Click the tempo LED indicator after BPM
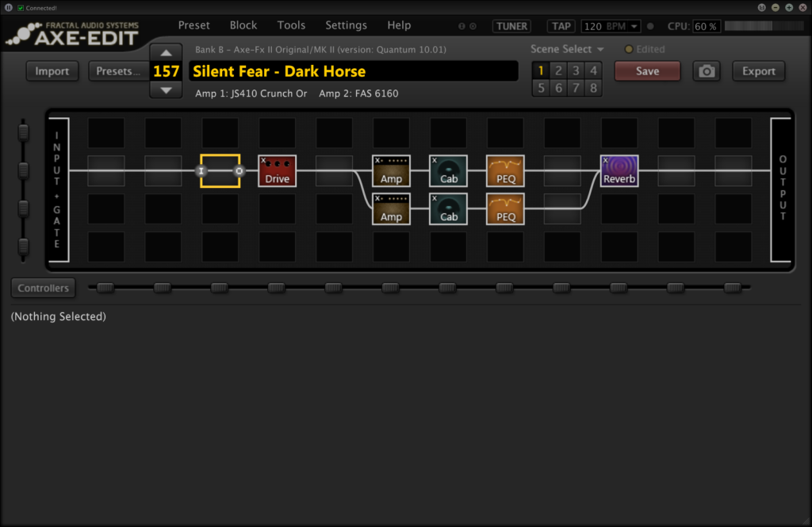This screenshot has width=812, height=527. click(650, 26)
